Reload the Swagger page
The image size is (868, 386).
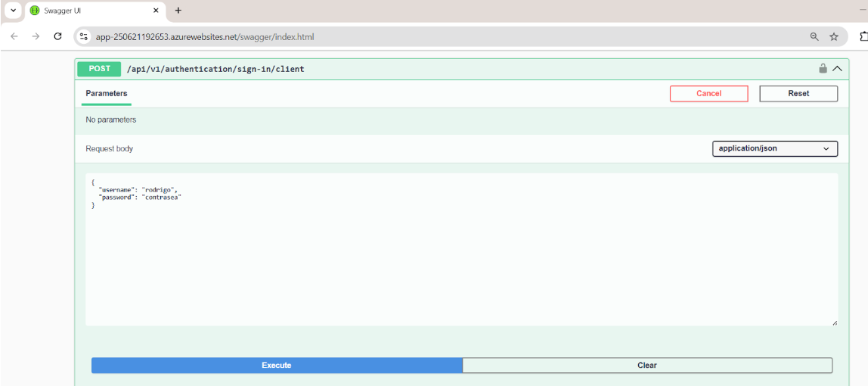(x=57, y=36)
